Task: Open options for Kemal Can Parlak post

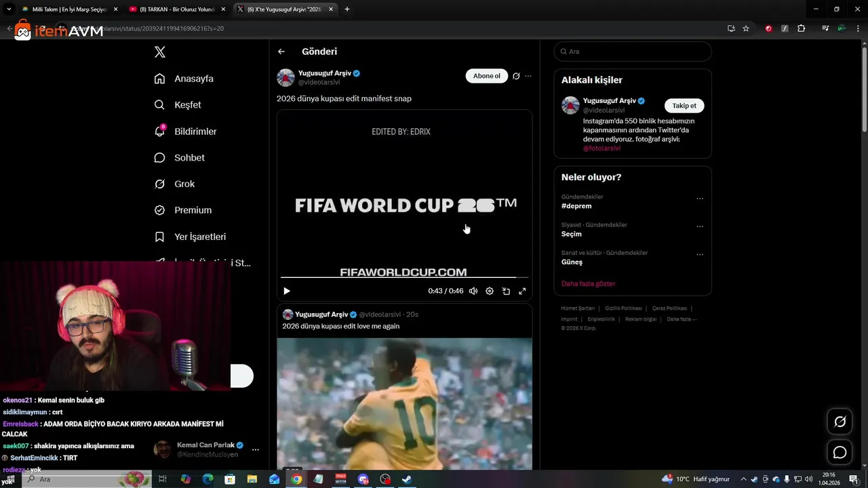Action: [256, 449]
